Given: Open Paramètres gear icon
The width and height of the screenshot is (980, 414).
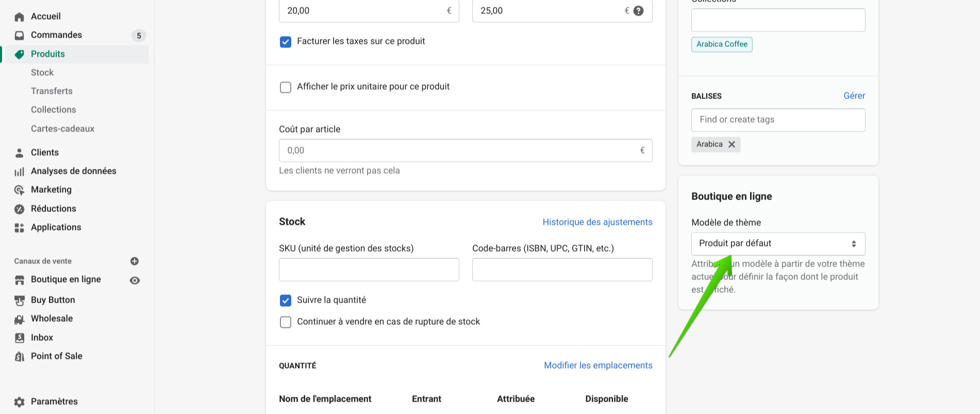Looking at the screenshot, I should tap(20, 402).
